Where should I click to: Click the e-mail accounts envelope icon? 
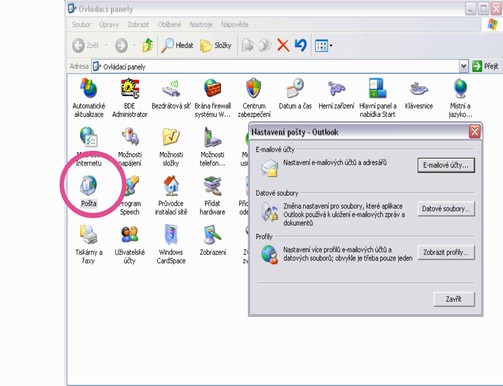pos(270,168)
